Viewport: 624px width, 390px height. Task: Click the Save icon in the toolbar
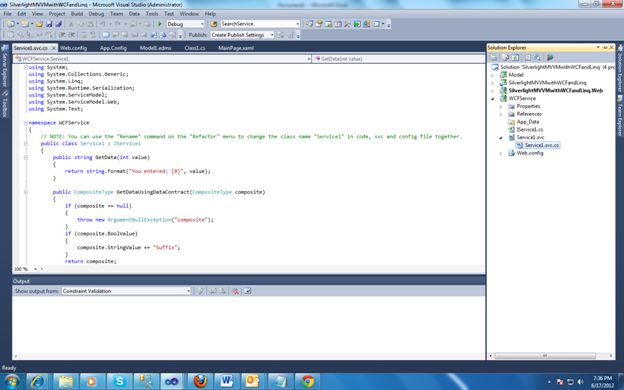(49, 24)
